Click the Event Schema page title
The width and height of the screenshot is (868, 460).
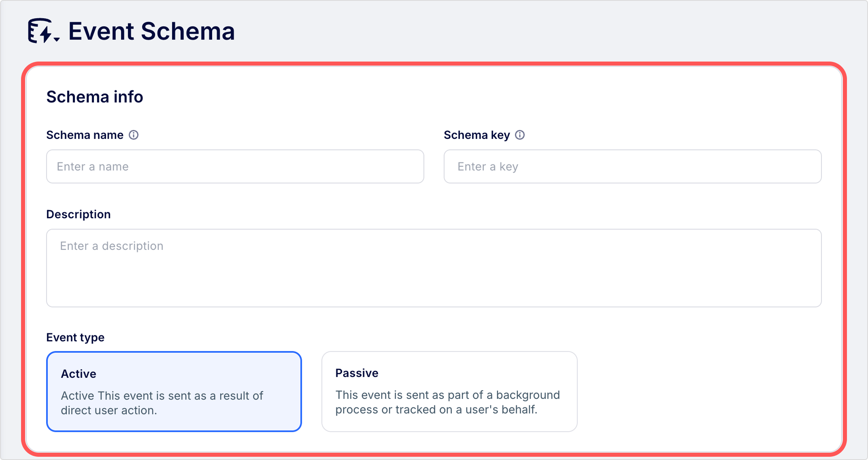151,31
